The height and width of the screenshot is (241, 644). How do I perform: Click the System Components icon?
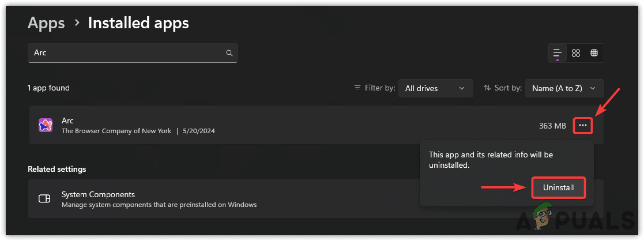(x=44, y=199)
